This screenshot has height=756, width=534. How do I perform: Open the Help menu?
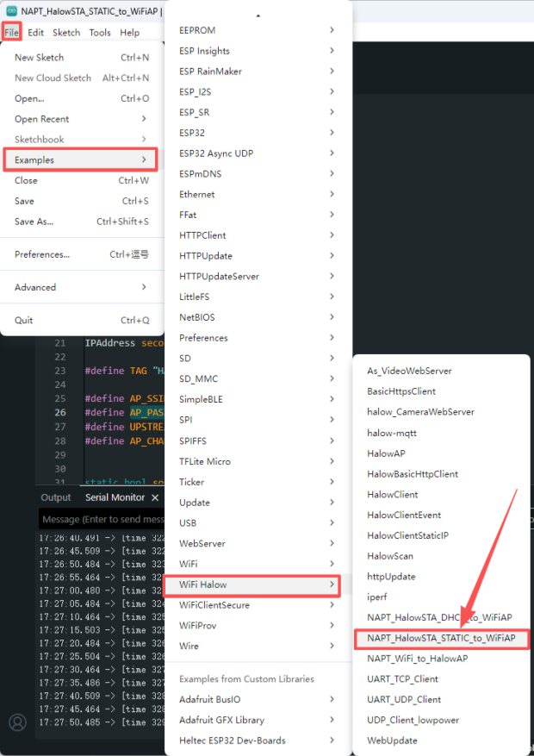pyautogui.click(x=129, y=32)
